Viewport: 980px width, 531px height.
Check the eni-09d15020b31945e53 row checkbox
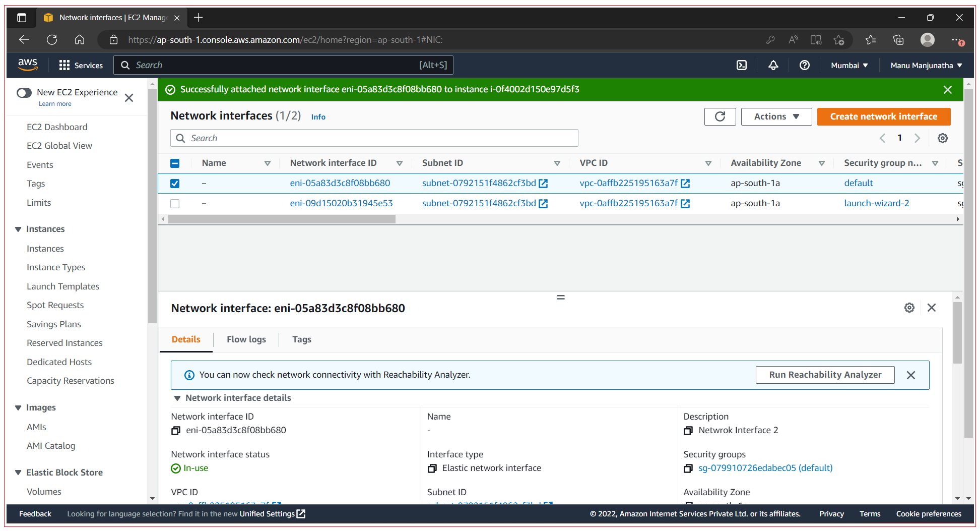pyautogui.click(x=175, y=204)
